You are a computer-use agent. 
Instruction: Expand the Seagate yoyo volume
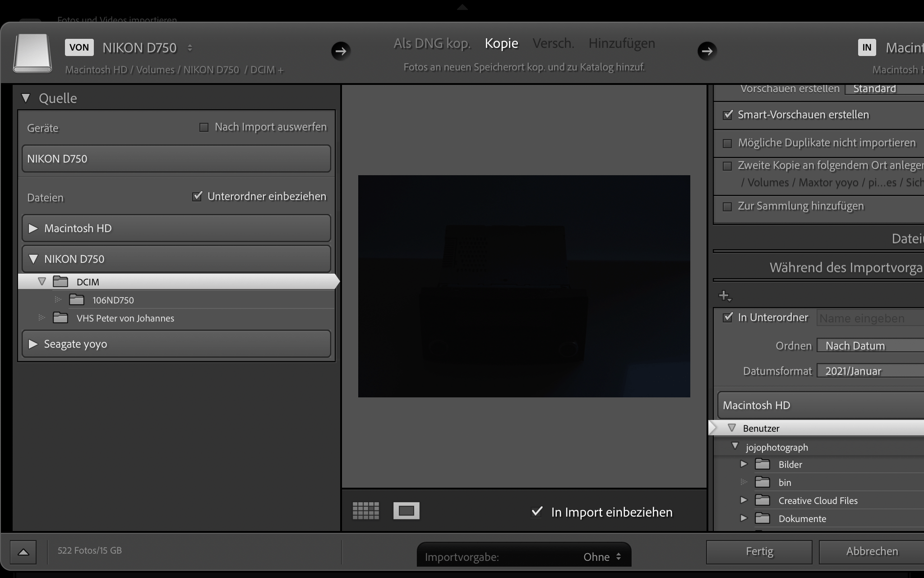point(33,344)
